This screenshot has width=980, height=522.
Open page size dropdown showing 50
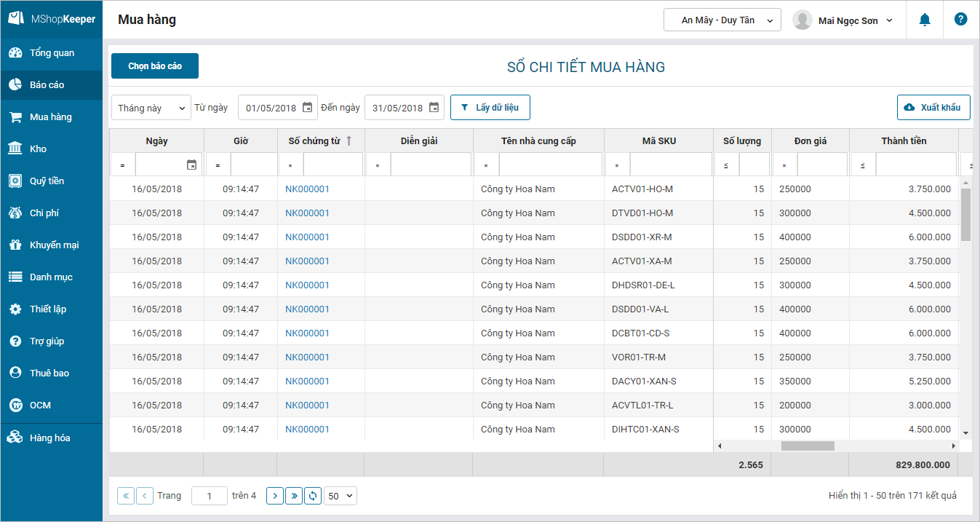pyautogui.click(x=340, y=496)
